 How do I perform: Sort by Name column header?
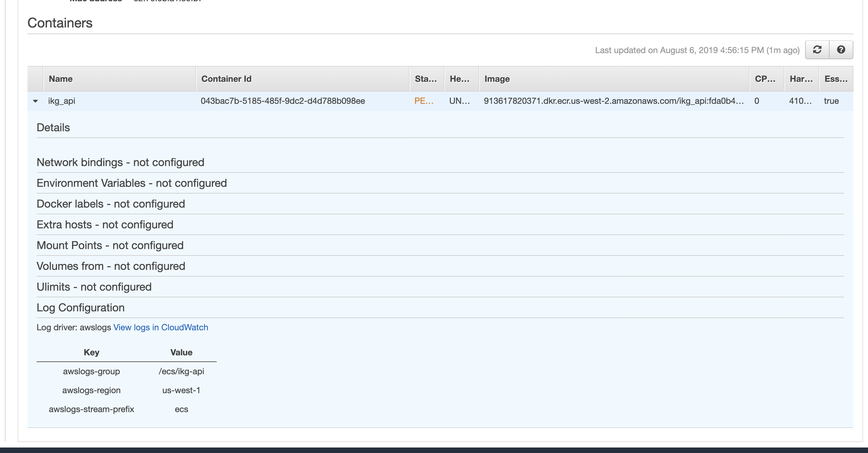click(61, 79)
